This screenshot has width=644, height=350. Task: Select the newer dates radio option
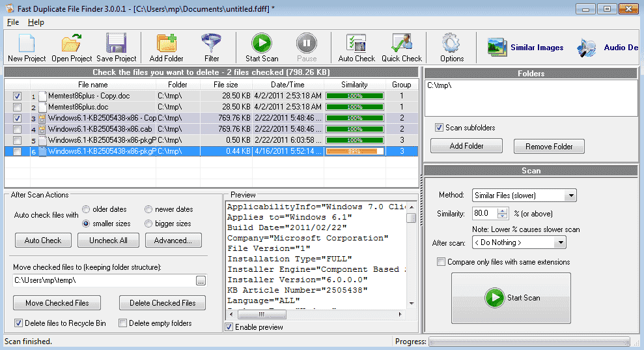coord(148,209)
